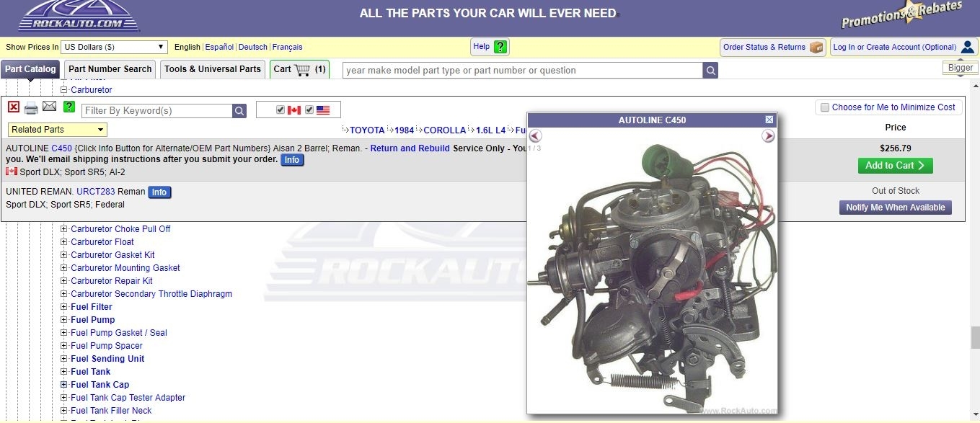Open Fuel Pump Spacer category
Screen dimensions: 980x423
(107, 346)
